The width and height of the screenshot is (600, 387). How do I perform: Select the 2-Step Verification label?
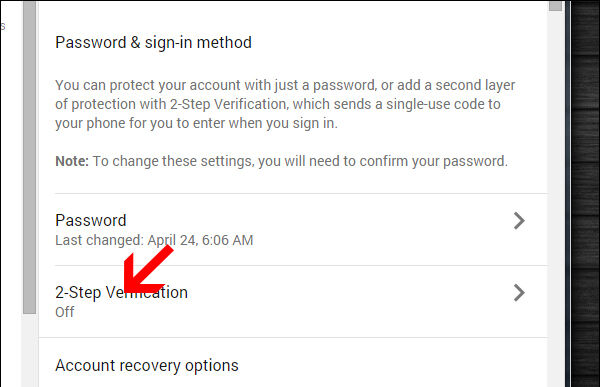point(121,292)
